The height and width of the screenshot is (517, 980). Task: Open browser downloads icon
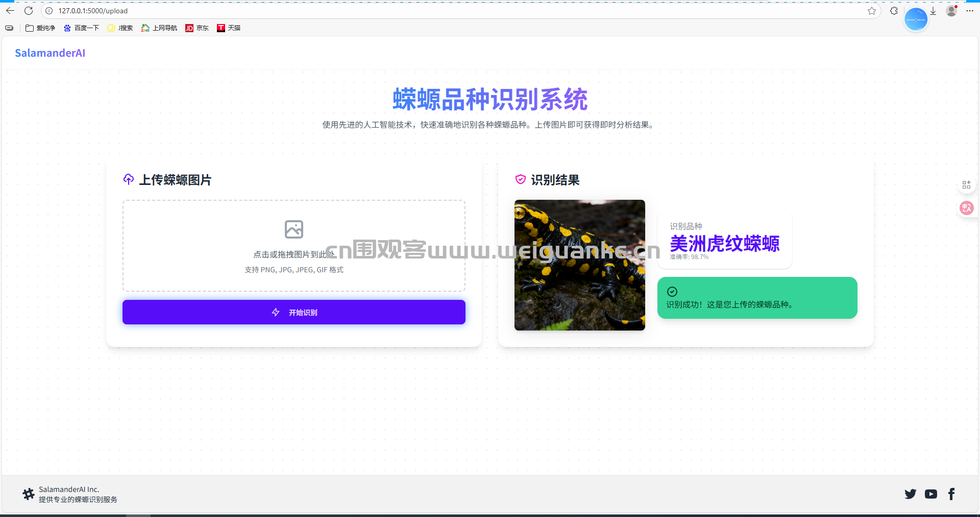point(933,11)
